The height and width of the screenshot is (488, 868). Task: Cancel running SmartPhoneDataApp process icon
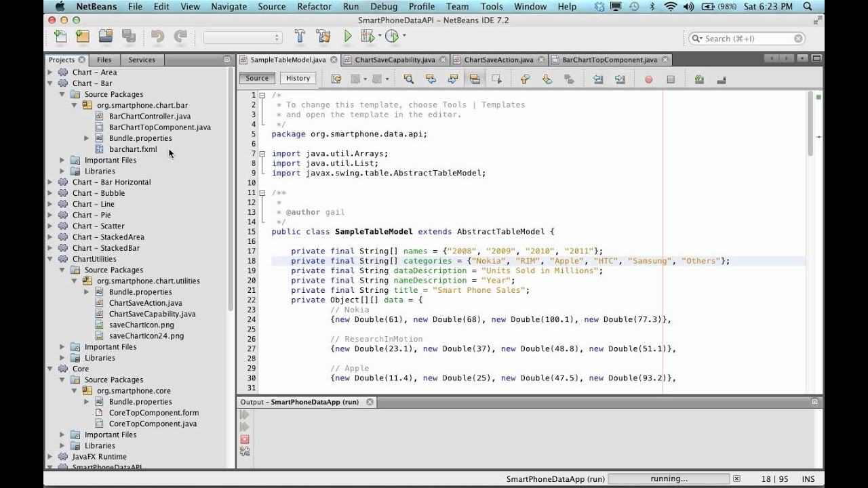[737, 479]
